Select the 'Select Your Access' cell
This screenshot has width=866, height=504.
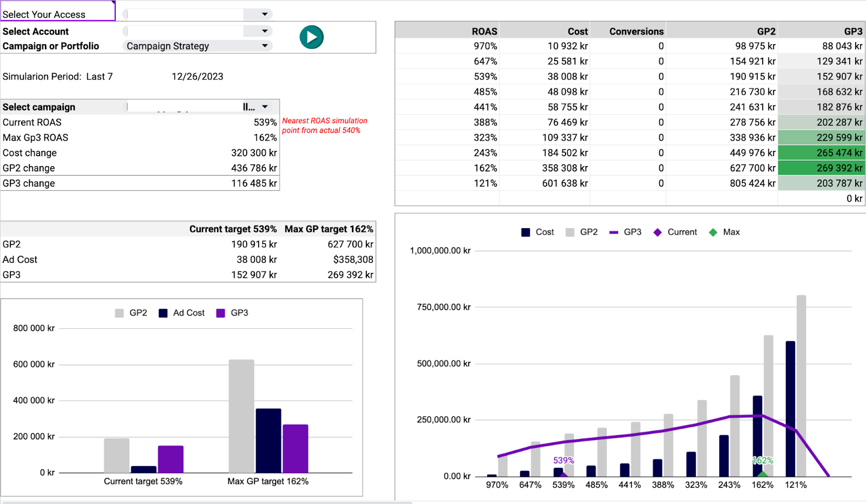[58, 11]
